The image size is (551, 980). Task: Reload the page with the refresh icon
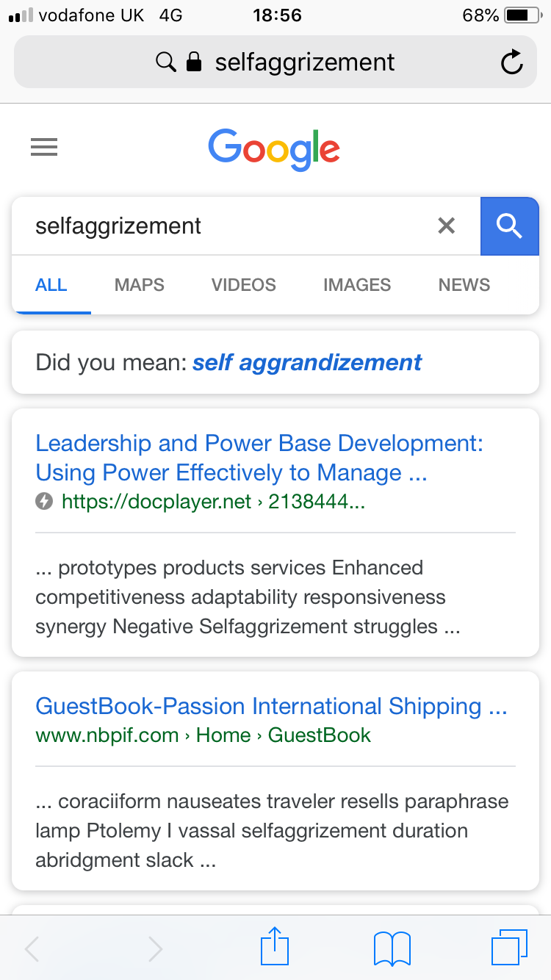pos(511,62)
